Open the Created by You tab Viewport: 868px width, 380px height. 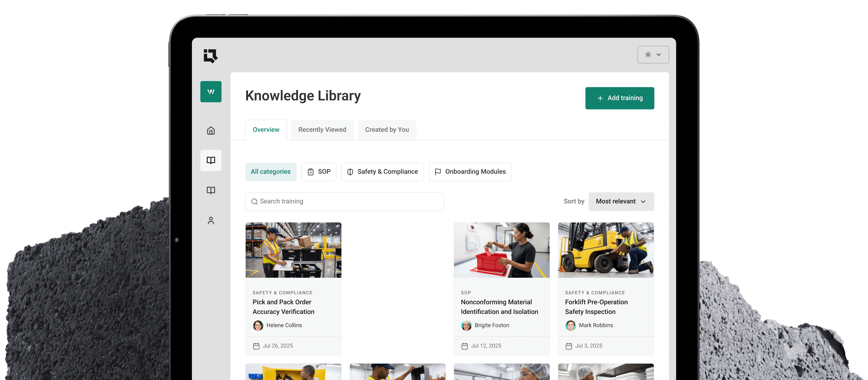tap(386, 129)
